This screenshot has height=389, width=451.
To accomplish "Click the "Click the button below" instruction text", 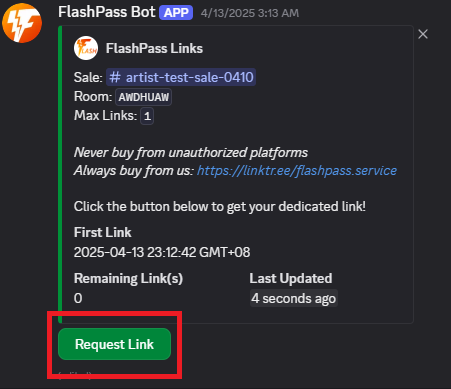I will pos(220,207).
